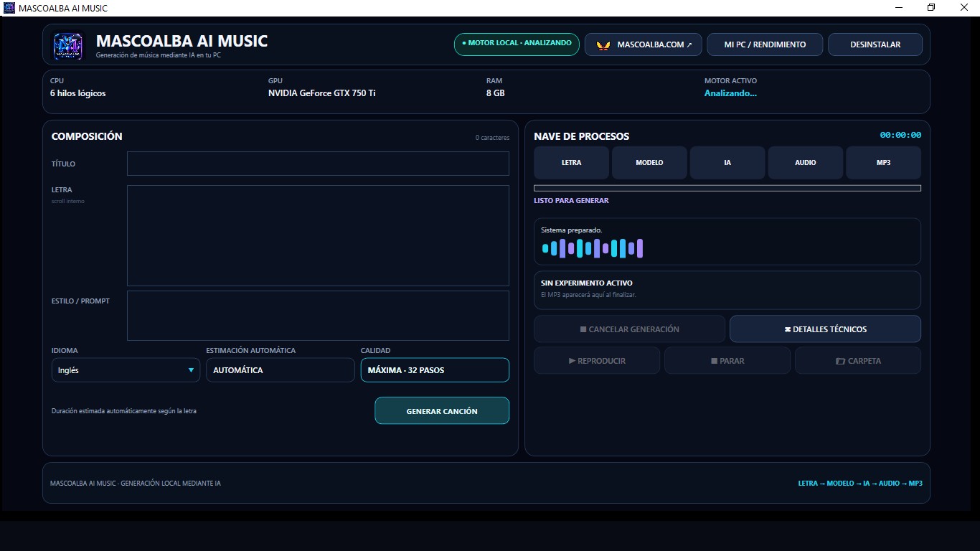Click the MASCOALBA AI MUSIC logo icon

tap(68, 46)
